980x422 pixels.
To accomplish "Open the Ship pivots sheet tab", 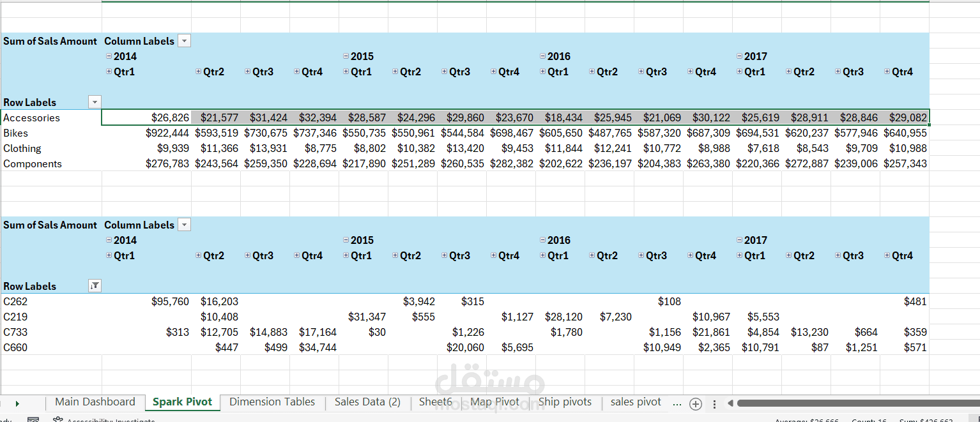I will click(x=565, y=402).
